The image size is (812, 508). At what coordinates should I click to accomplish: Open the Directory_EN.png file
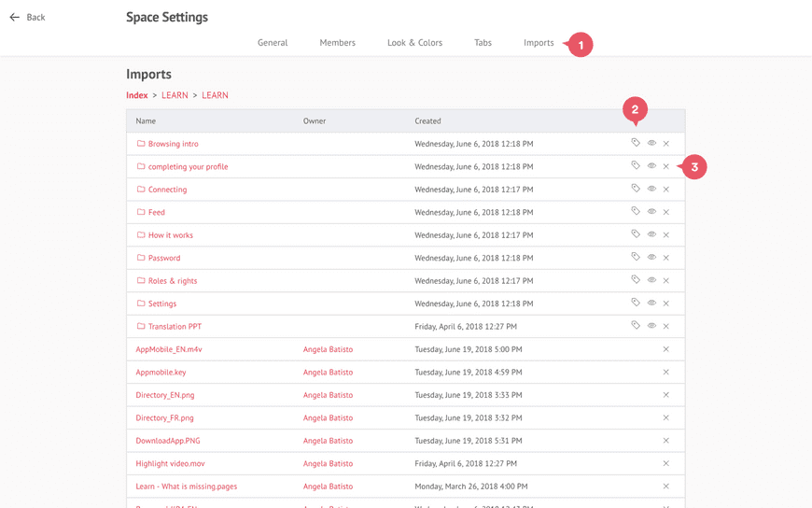[164, 394]
